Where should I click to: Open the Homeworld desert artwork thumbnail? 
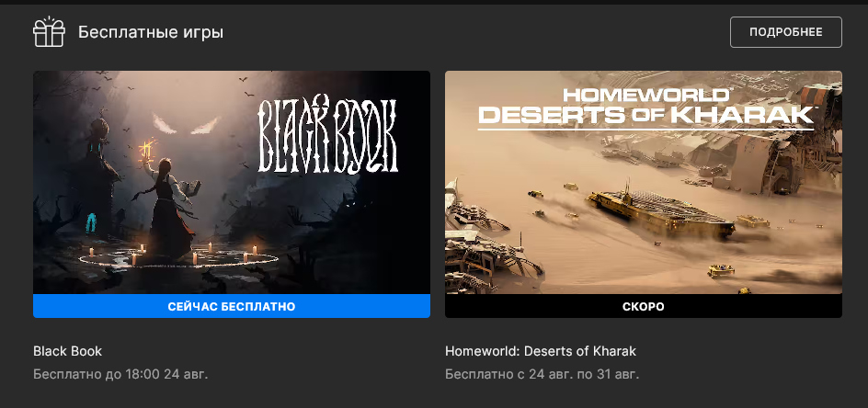point(644,182)
